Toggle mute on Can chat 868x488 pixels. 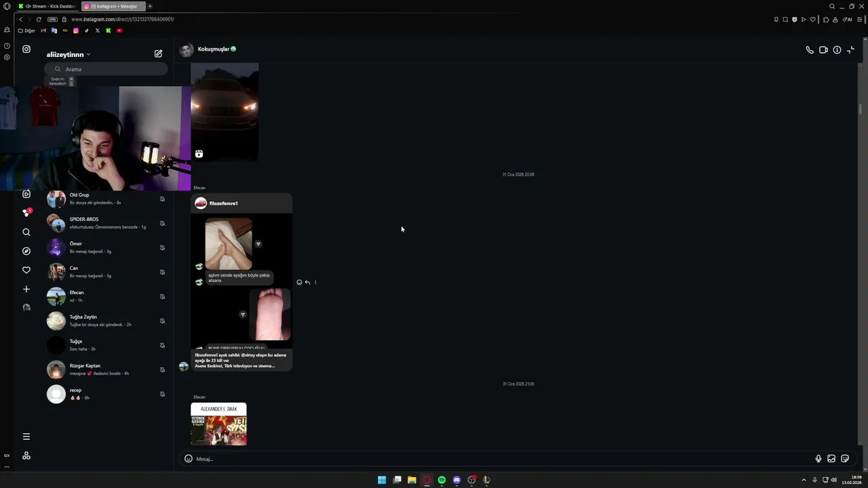point(162,272)
